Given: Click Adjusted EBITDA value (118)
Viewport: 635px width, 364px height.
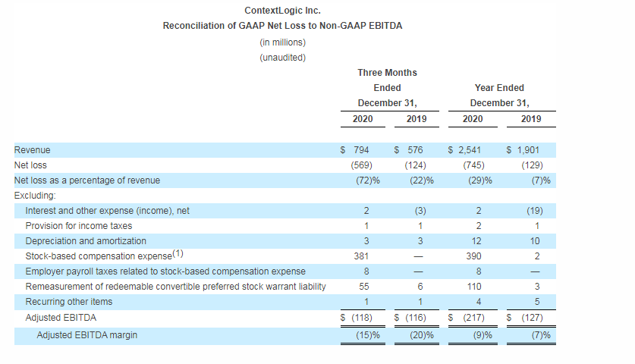Looking at the screenshot, I should click(362, 318).
